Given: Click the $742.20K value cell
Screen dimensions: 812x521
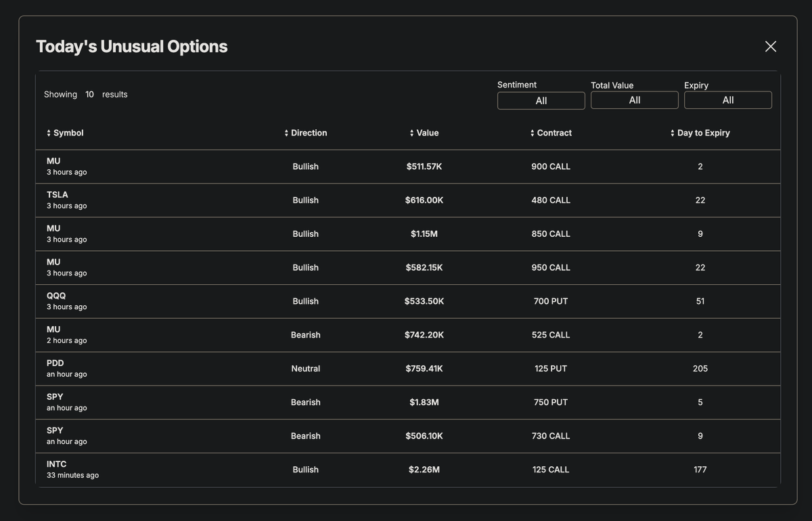Looking at the screenshot, I should point(424,335).
